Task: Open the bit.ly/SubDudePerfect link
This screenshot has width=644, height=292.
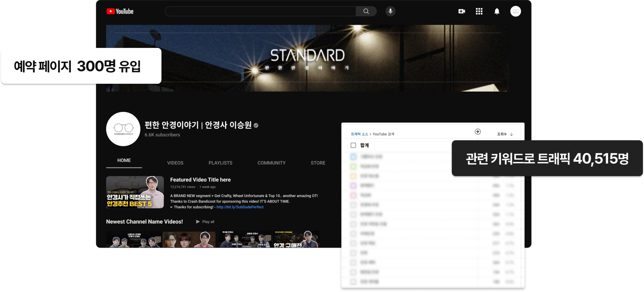Action: tap(240, 207)
